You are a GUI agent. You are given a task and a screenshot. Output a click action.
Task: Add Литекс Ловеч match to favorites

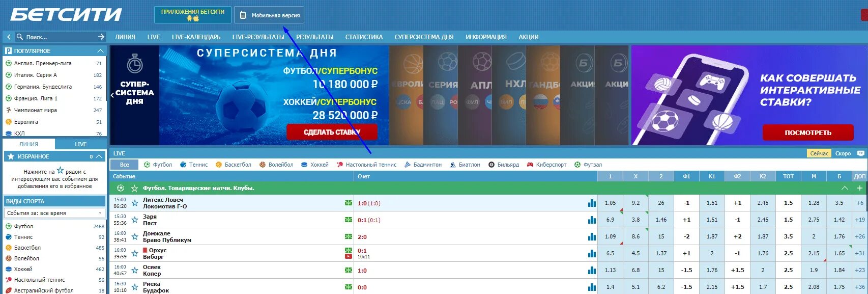(134, 203)
